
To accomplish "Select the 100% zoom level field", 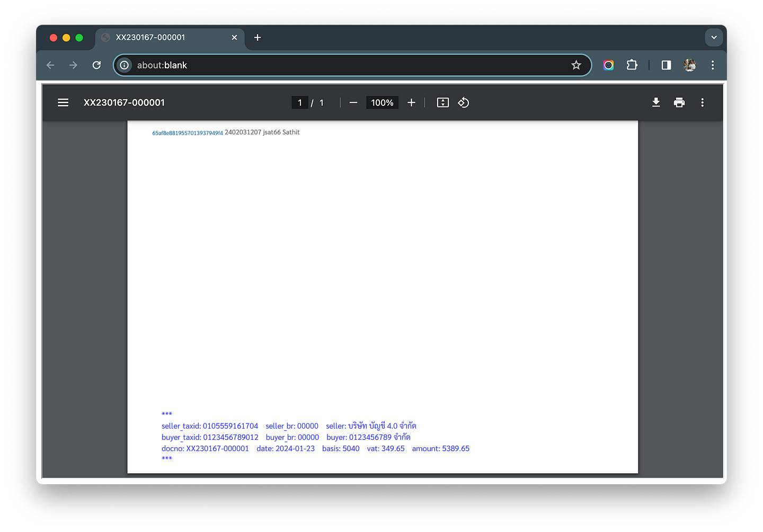I will tap(382, 103).
